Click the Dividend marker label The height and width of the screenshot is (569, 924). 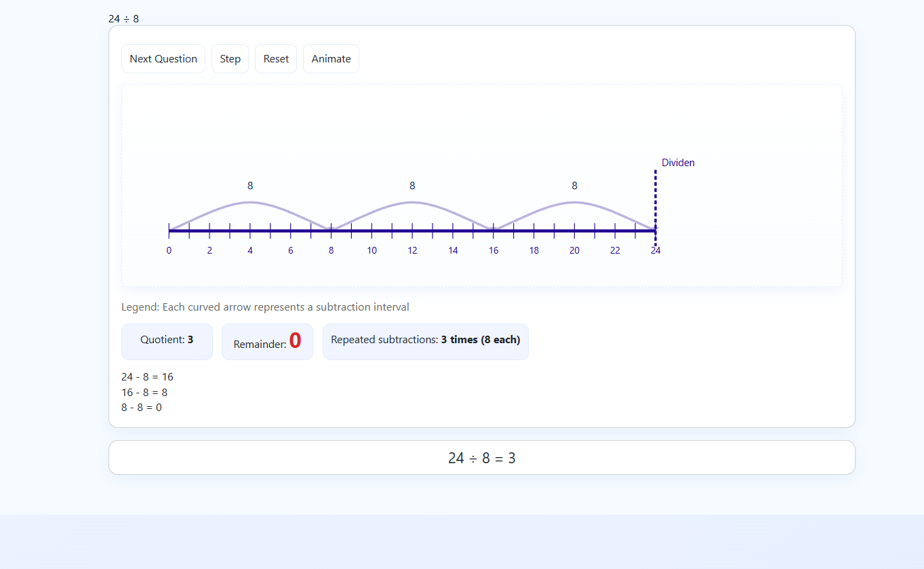click(x=678, y=163)
